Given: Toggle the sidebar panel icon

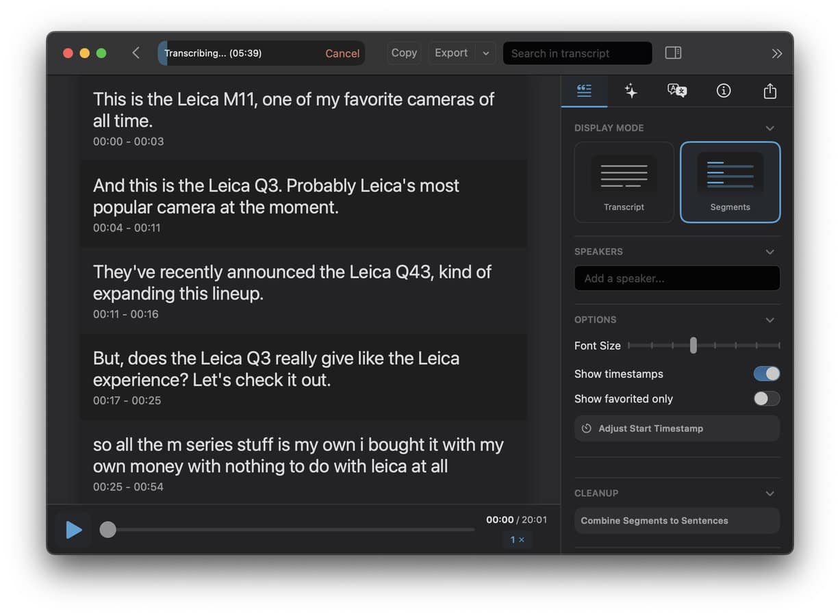Looking at the screenshot, I should coord(673,53).
